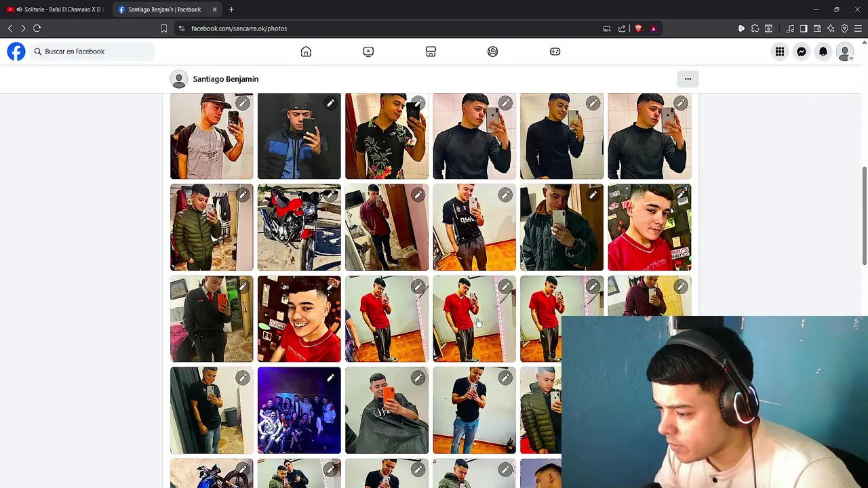The height and width of the screenshot is (488, 868).
Task: Open the floral shirt mirror selfie
Action: tap(387, 136)
